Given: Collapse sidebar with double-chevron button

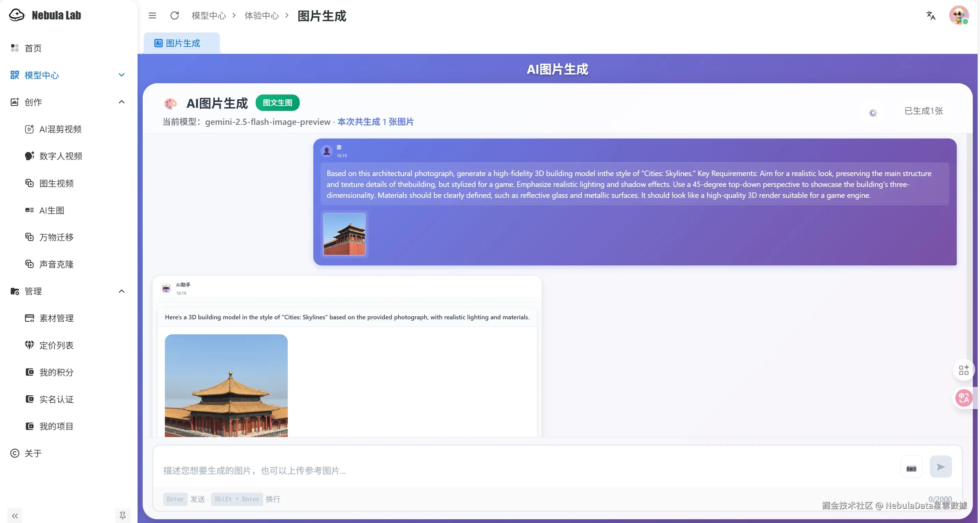Looking at the screenshot, I should [15, 516].
